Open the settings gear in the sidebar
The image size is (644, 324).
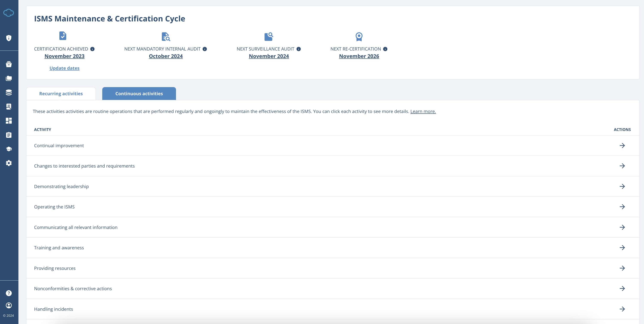[x=9, y=163]
